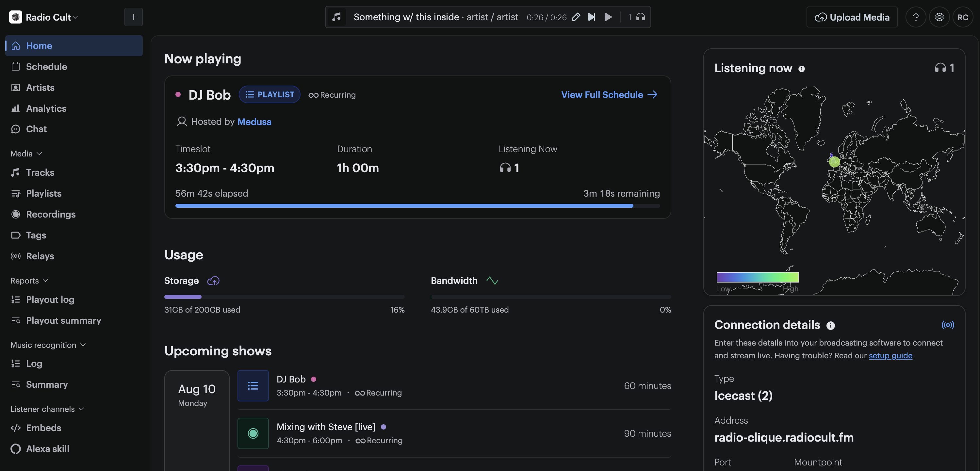Click the broadcast icon in Connection details
The width and height of the screenshot is (980, 471).
(948, 325)
